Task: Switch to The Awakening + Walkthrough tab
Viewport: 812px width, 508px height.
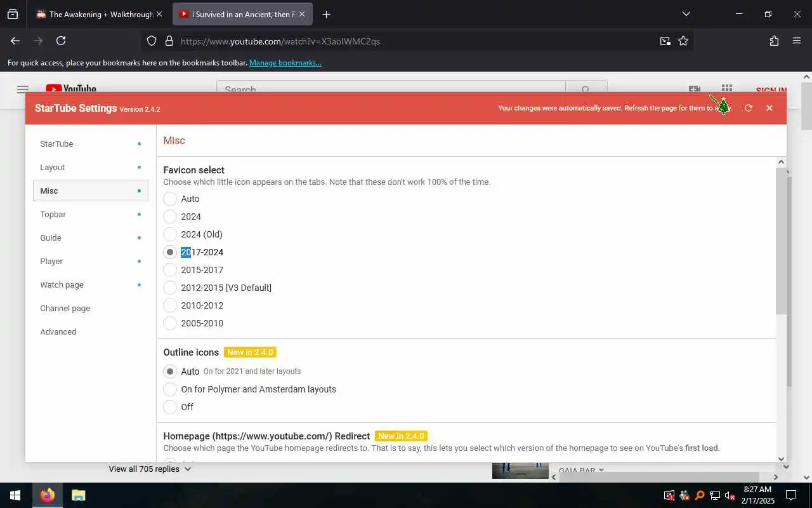Action: [98, 14]
